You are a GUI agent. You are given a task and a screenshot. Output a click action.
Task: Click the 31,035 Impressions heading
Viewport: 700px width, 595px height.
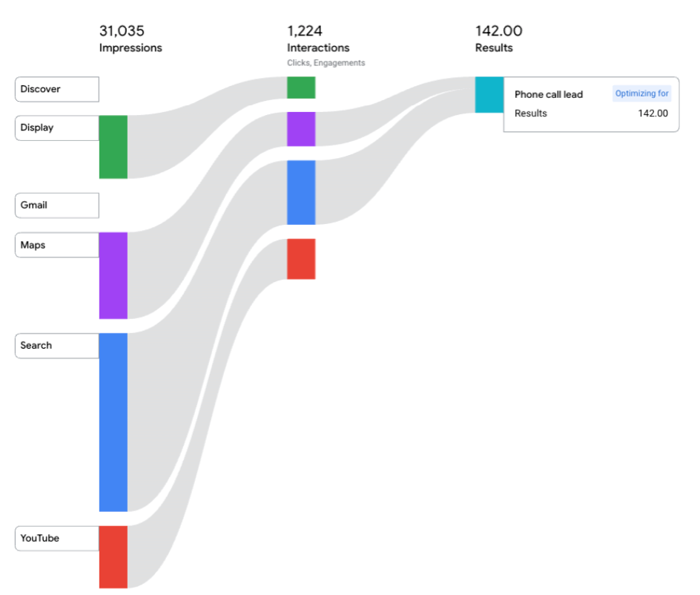[x=131, y=39]
